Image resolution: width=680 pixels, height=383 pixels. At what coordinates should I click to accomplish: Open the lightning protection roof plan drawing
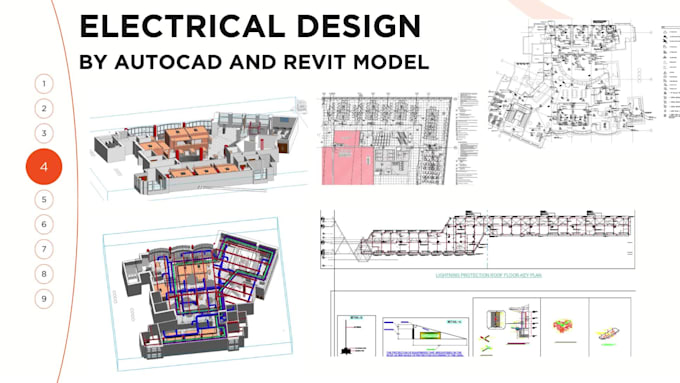click(x=477, y=239)
